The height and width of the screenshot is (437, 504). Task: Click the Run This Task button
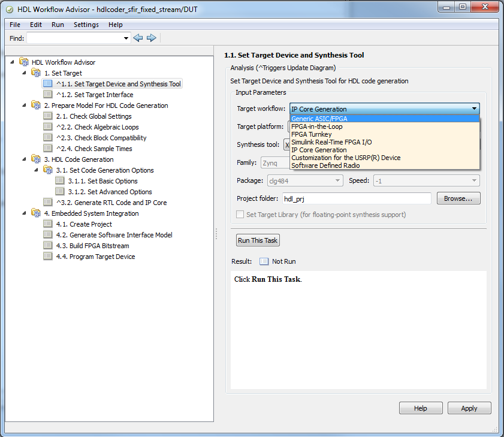(x=258, y=240)
